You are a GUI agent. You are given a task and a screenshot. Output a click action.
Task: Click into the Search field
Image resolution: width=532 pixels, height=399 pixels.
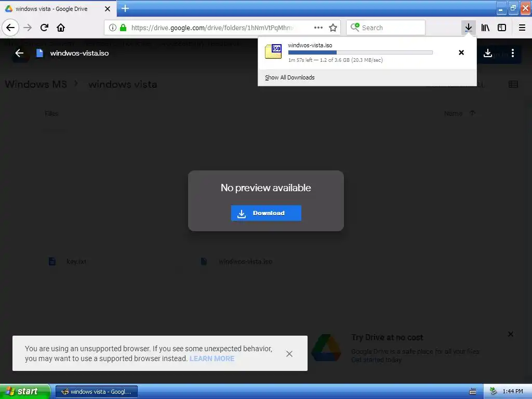click(x=386, y=28)
